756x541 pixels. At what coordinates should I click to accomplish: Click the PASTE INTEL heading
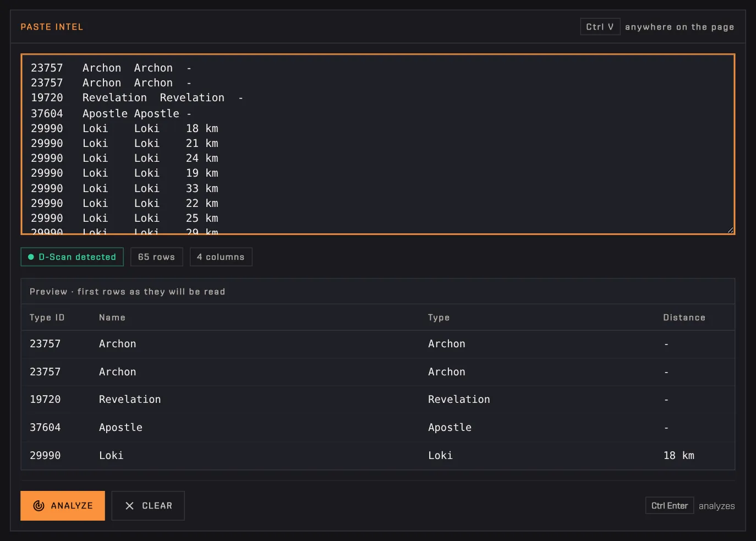(x=52, y=27)
